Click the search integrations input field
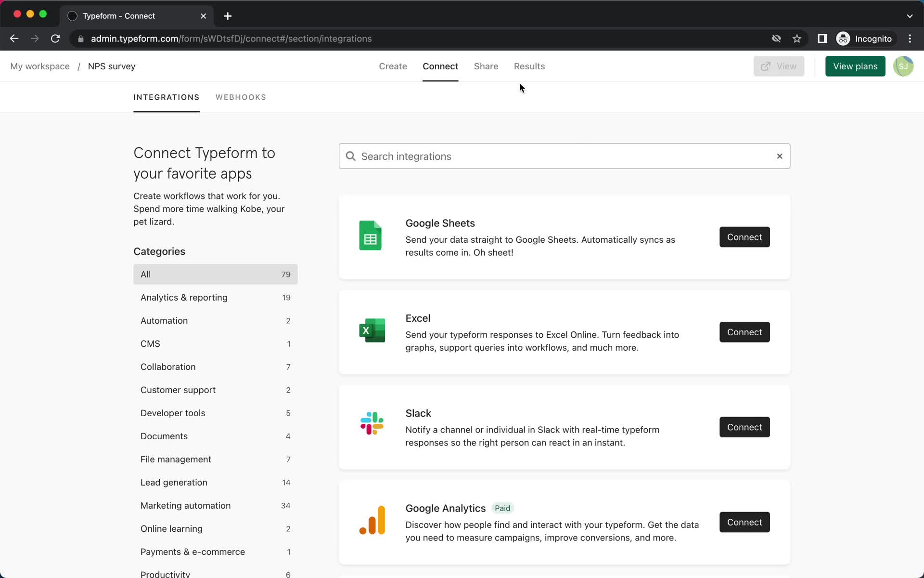 564,156
